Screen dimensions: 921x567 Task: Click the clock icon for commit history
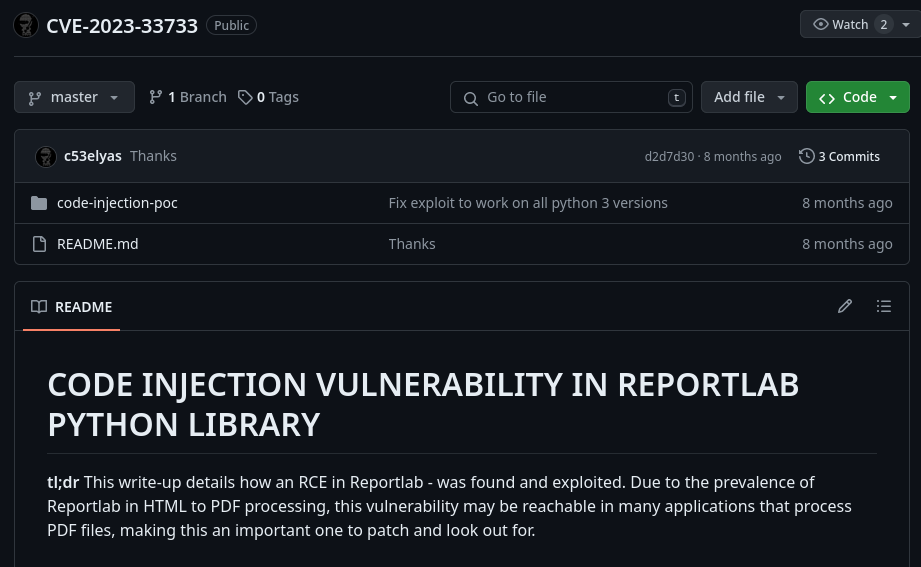click(807, 156)
